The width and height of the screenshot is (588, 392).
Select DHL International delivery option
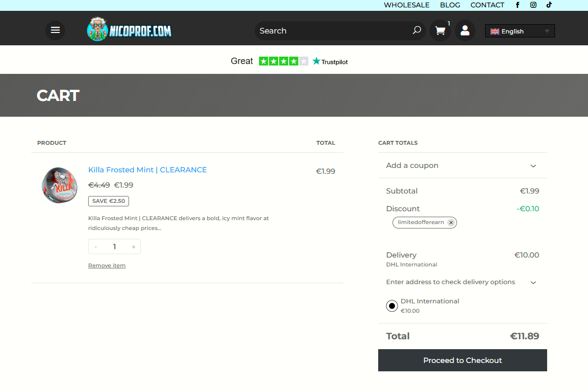pos(392,306)
